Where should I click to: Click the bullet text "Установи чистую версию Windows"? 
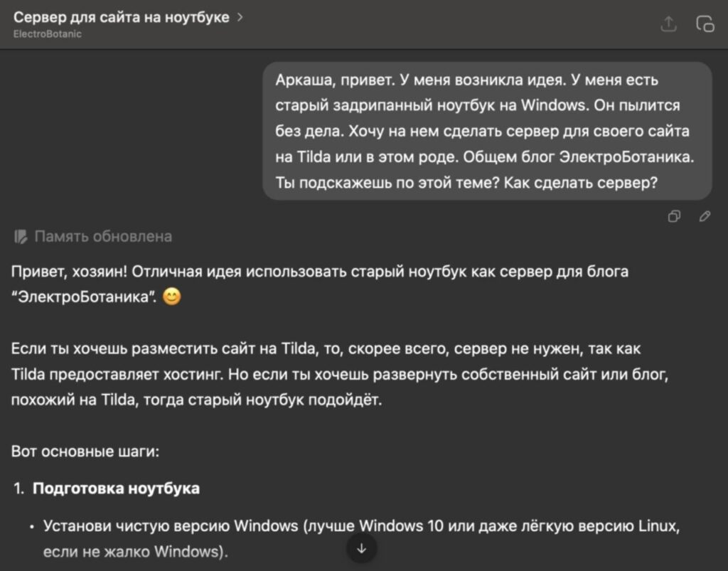pos(171,525)
